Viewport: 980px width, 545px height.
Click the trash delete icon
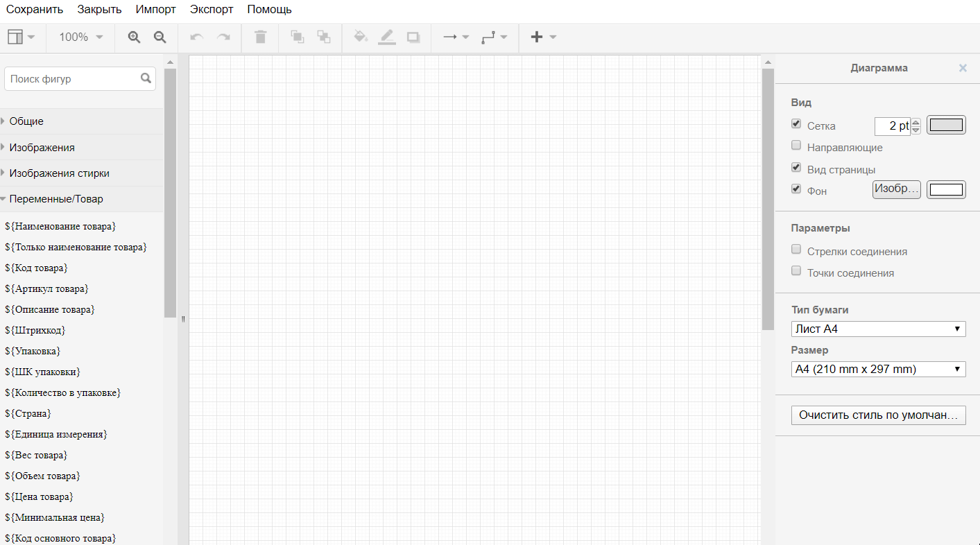[x=260, y=37]
